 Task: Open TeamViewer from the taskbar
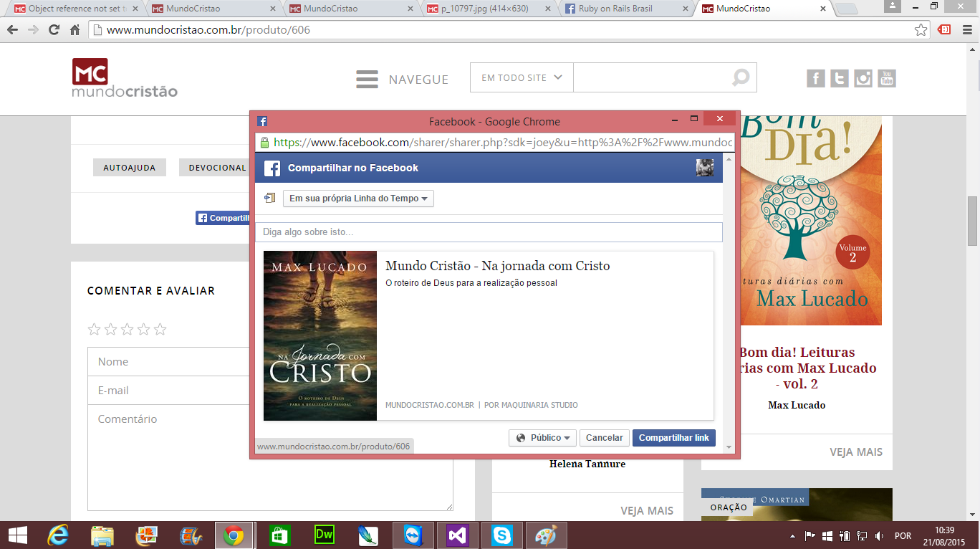[x=413, y=535]
